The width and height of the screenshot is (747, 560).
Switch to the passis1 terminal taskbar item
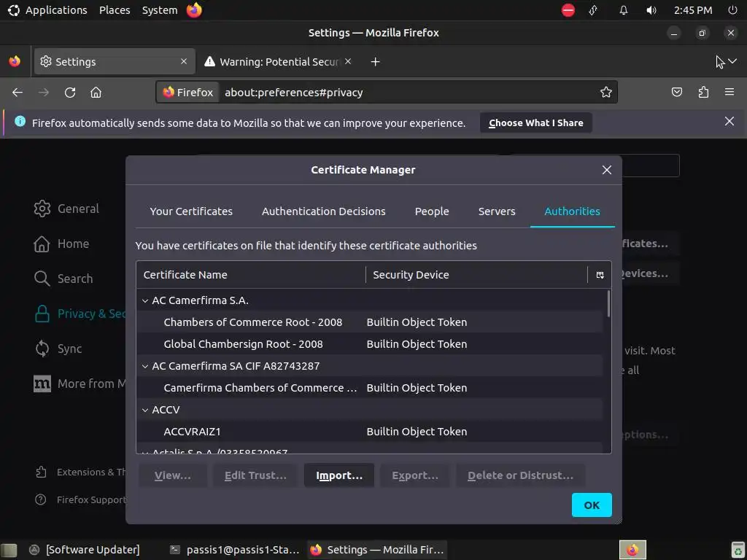click(235, 550)
